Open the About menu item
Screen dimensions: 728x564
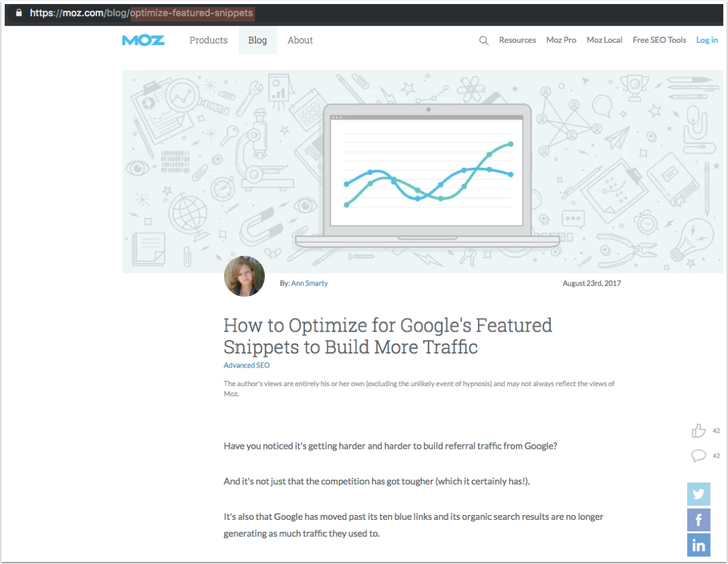tap(300, 40)
